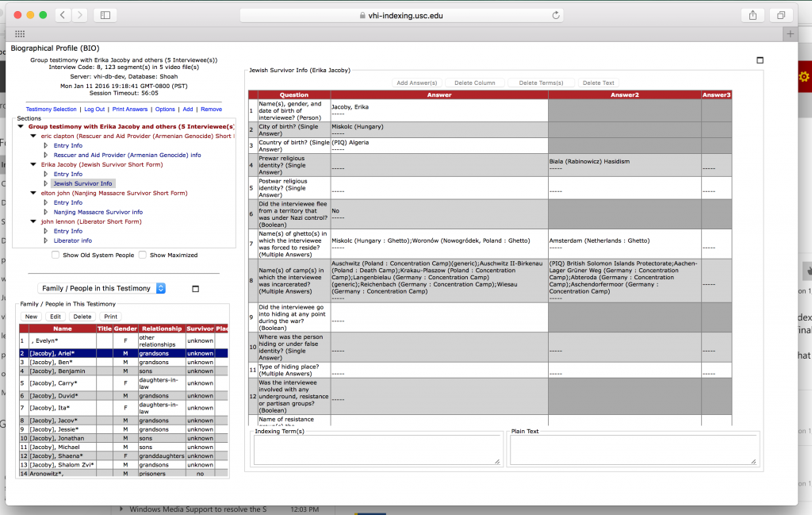Select Entry Info under john lennon
The image size is (812, 515).
coord(68,231)
